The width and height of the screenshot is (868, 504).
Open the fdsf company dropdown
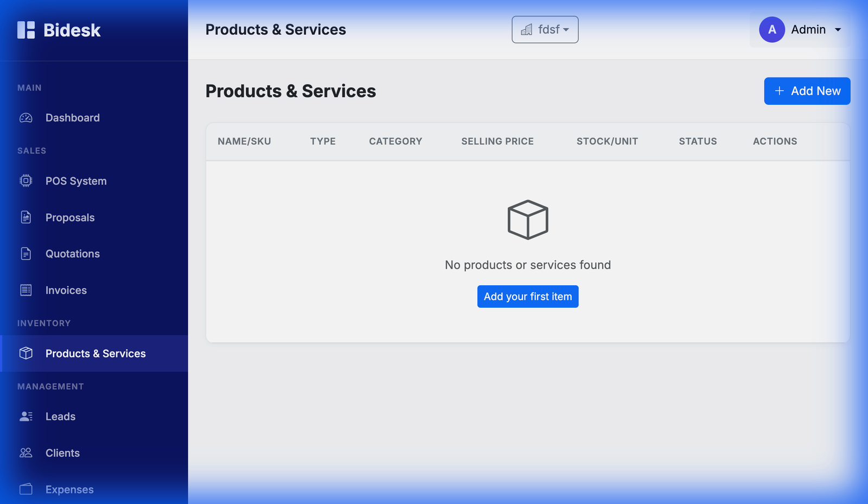pos(545,30)
